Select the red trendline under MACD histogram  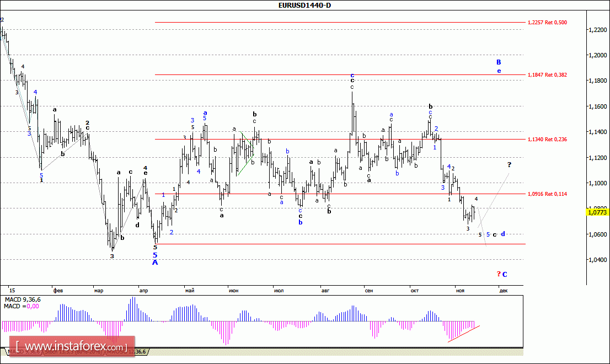click(463, 334)
